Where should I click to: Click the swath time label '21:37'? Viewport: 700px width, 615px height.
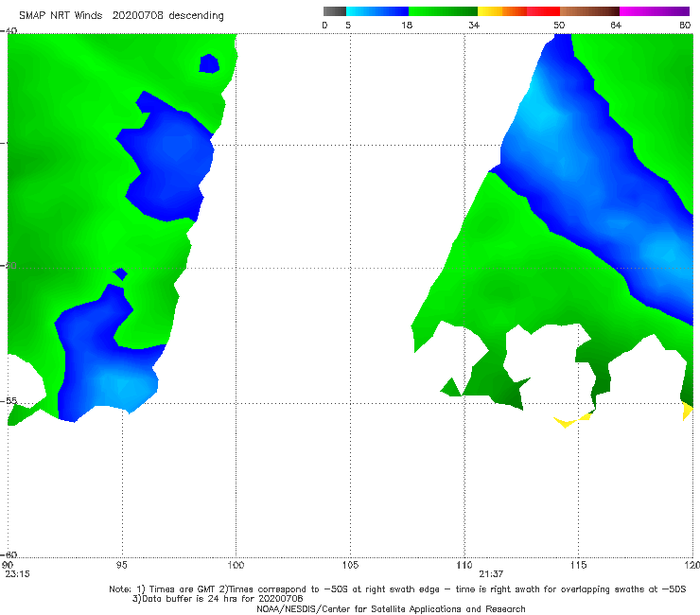491,574
